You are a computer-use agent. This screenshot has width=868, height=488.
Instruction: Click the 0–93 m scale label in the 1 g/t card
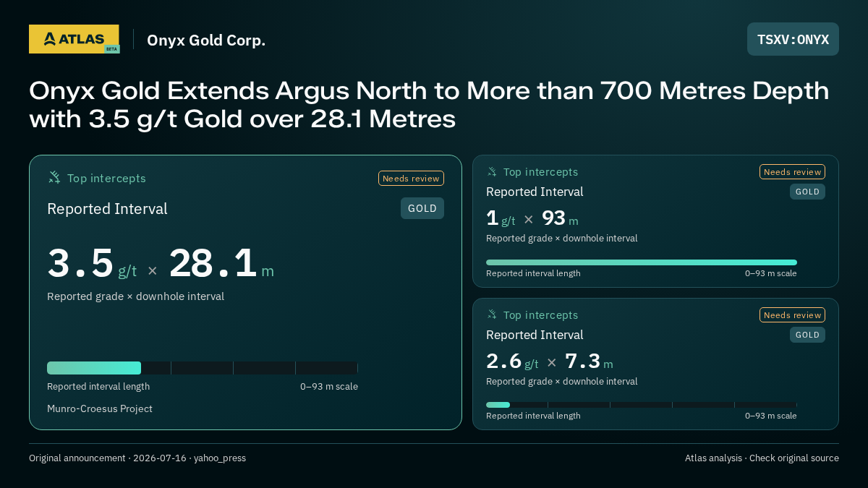771,273
